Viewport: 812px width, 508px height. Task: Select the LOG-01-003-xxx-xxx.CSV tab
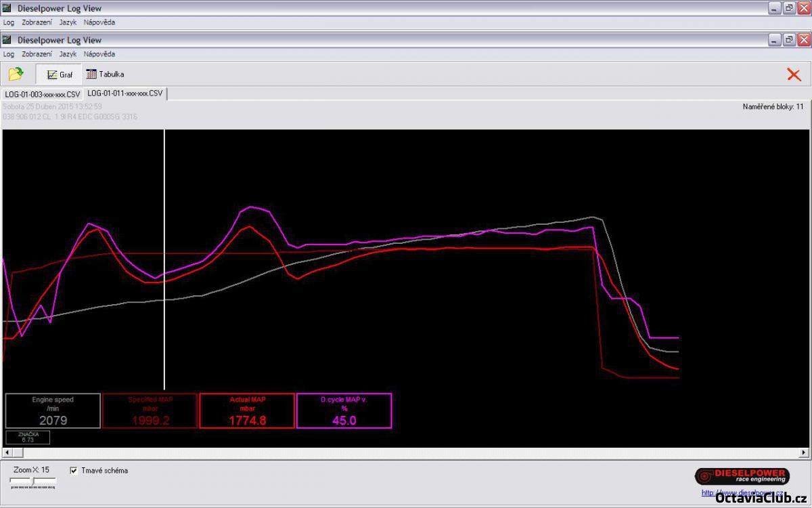42,94
